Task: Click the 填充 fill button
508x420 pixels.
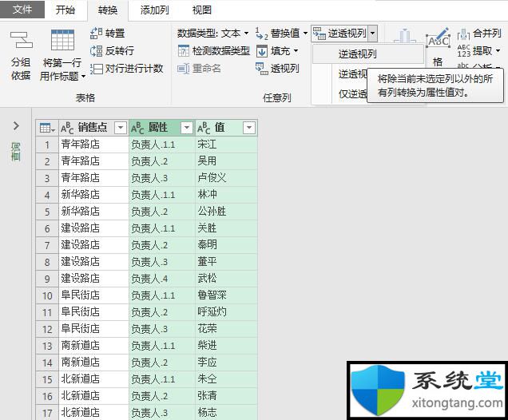Action: coord(273,51)
